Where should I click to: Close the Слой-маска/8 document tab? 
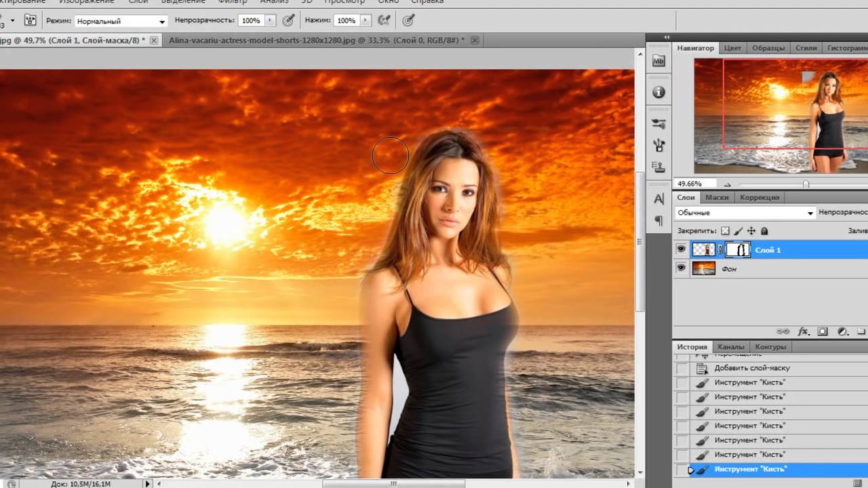[154, 40]
